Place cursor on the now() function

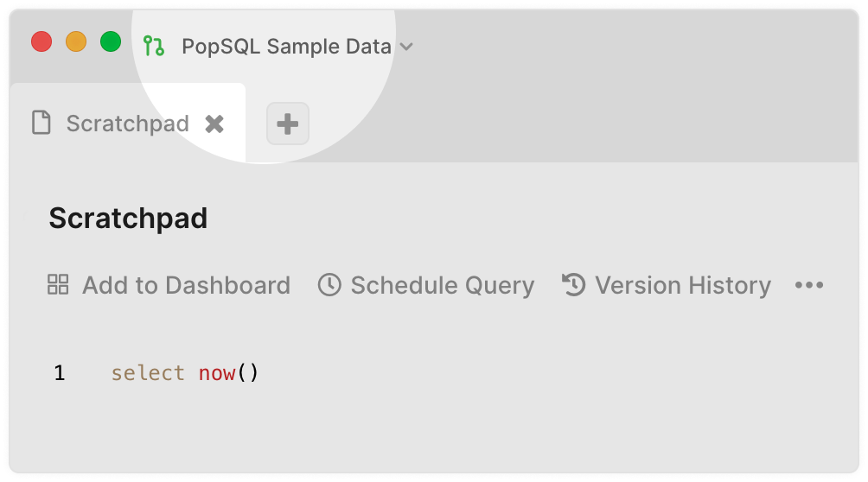point(228,373)
